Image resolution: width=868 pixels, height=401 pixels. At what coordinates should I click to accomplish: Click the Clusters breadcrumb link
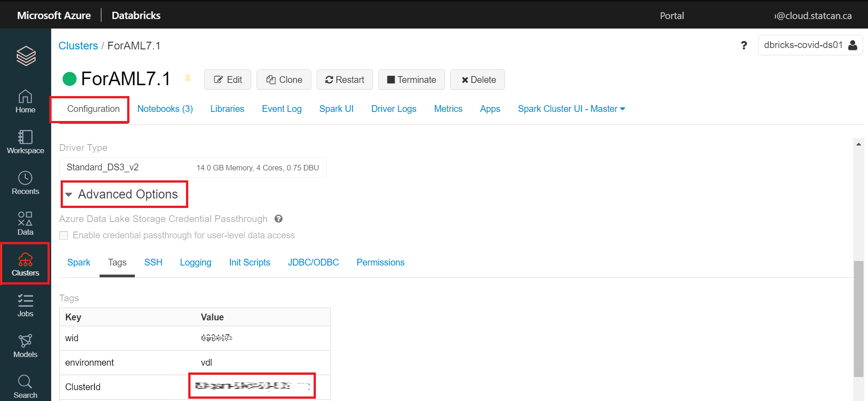pyautogui.click(x=78, y=46)
